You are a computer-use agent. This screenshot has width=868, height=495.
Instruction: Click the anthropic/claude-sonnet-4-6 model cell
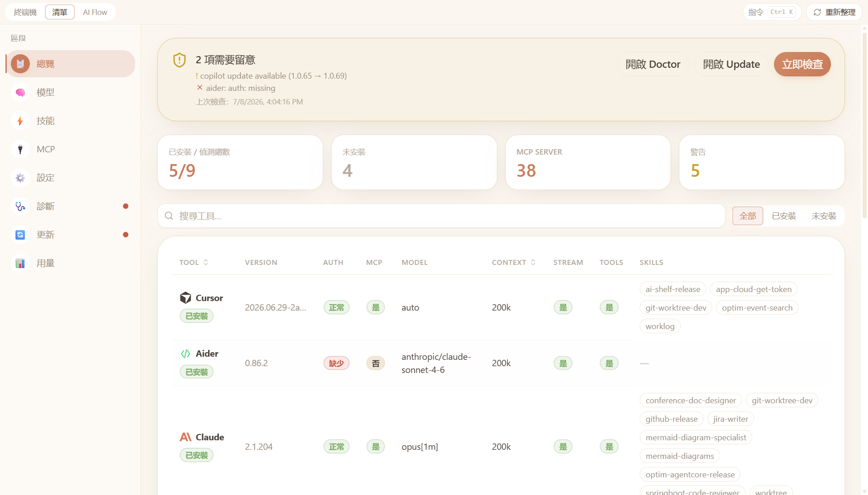pyautogui.click(x=436, y=363)
